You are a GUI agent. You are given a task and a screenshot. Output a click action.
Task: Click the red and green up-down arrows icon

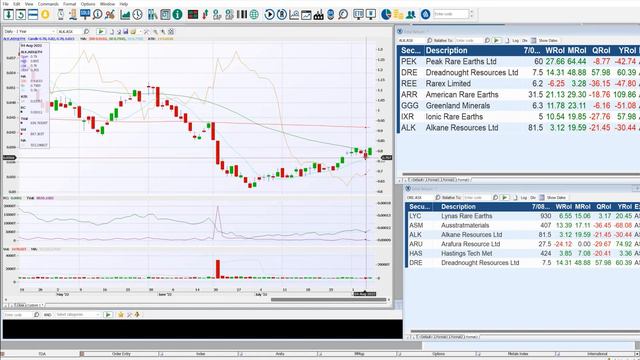coord(205,15)
